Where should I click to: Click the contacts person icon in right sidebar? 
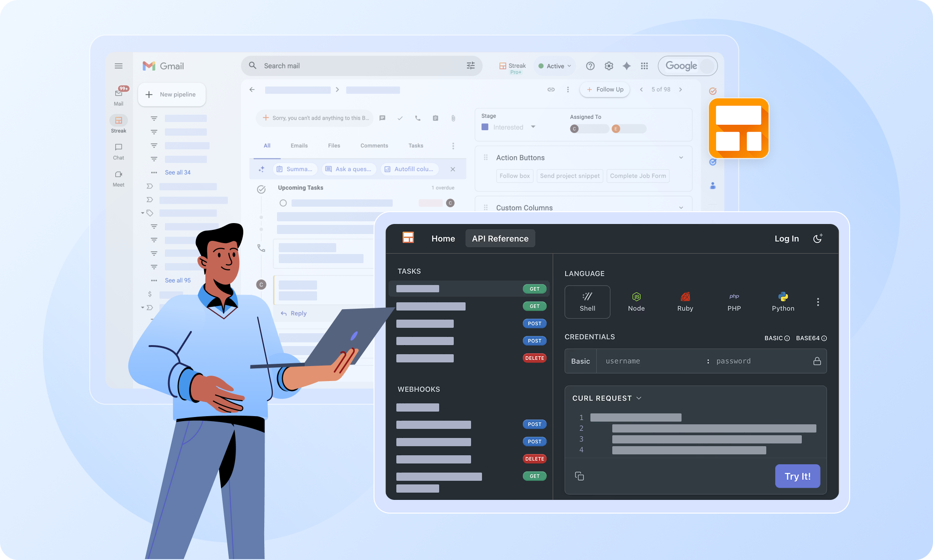[713, 186]
